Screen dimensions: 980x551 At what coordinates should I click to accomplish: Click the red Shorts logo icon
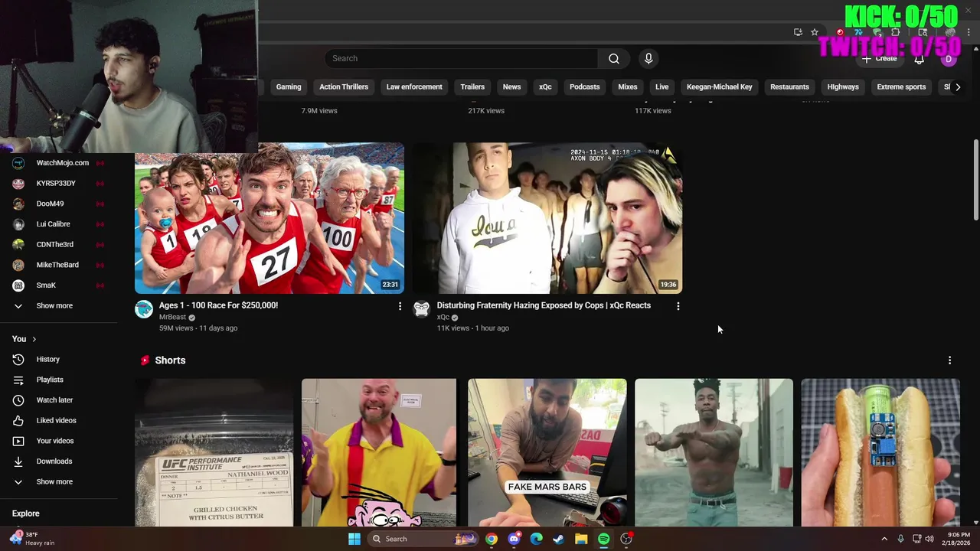coord(145,360)
